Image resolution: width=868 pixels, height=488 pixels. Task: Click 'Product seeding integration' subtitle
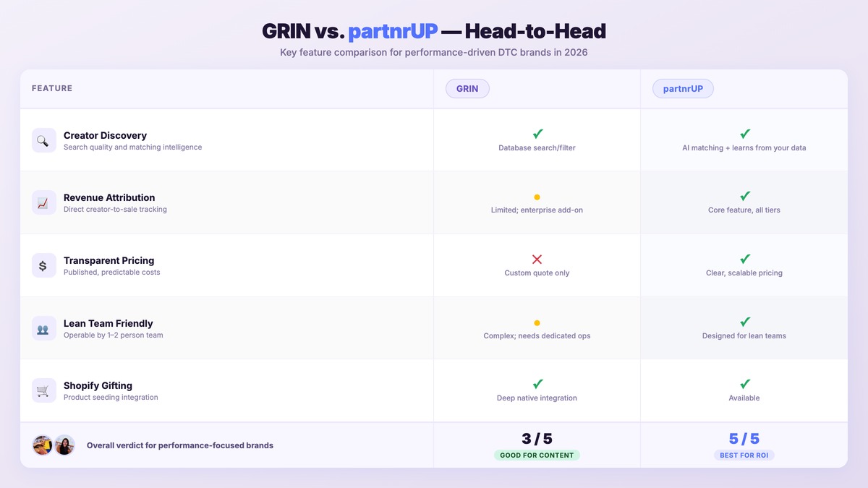coord(111,398)
